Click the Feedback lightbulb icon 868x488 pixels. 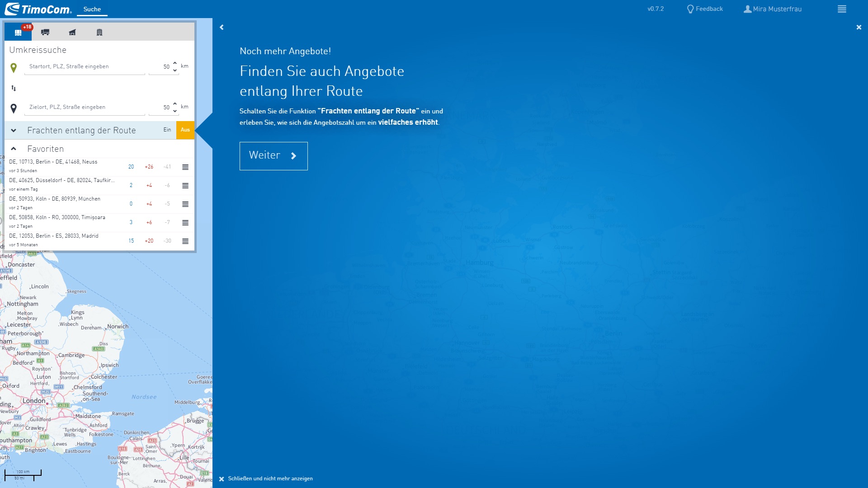point(690,9)
